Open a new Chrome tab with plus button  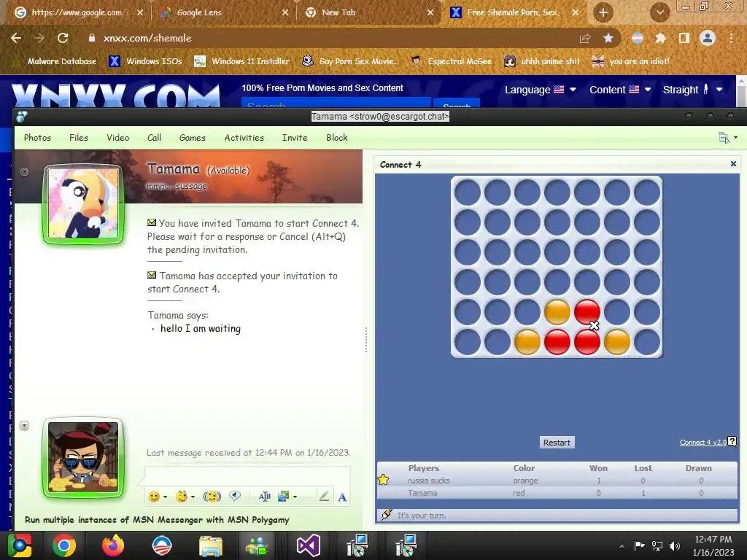pos(603,12)
